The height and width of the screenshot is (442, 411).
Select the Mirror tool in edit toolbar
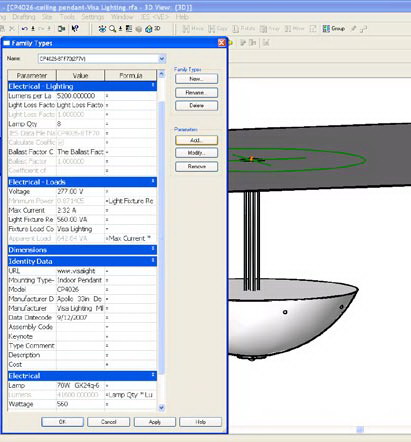(294, 29)
